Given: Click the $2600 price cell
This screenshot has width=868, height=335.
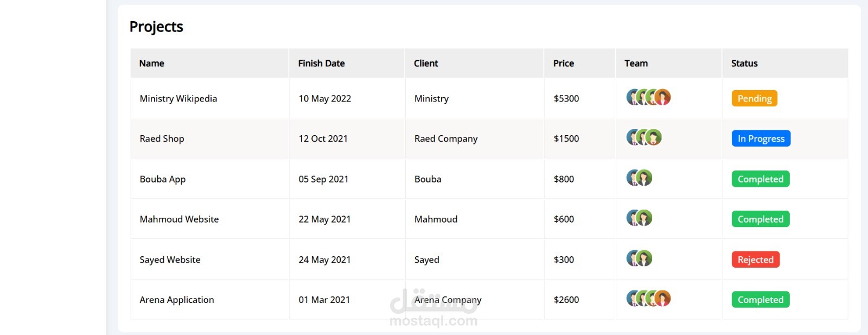Looking at the screenshot, I should [x=566, y=300].
